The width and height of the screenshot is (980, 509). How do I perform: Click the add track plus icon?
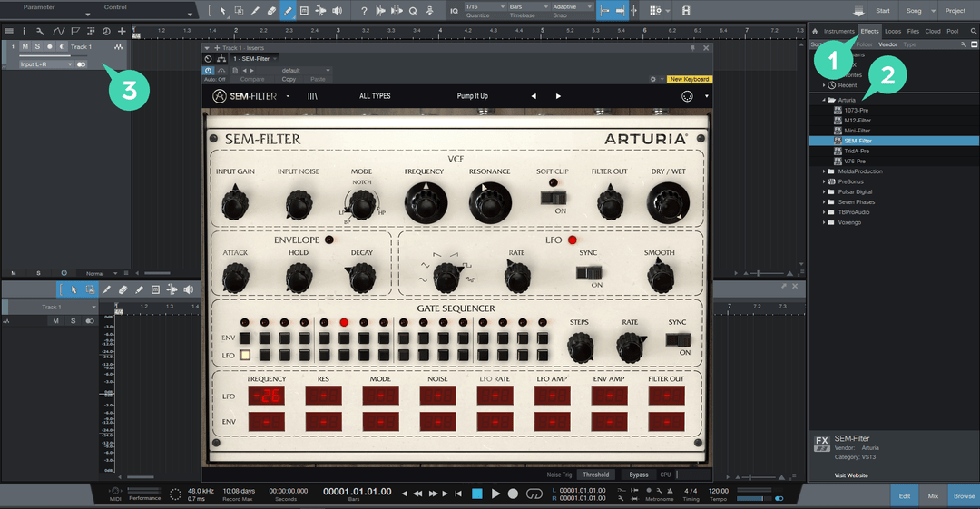[122, 31]
